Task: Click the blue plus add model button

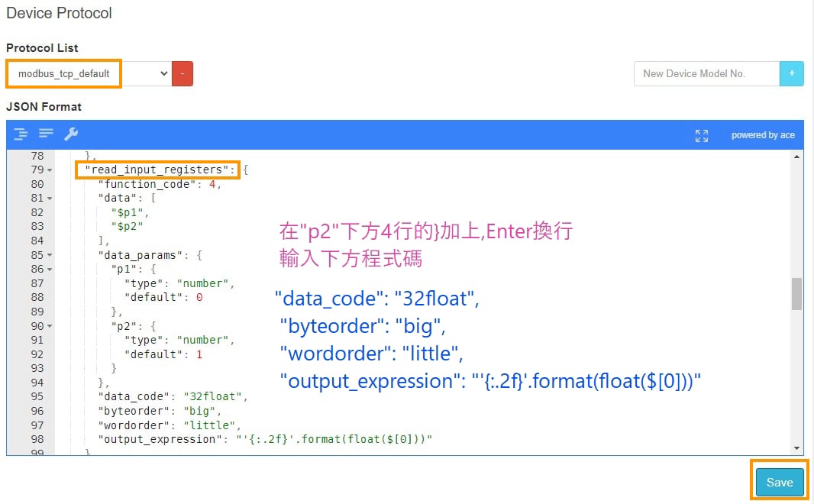Action: (791, 74)
